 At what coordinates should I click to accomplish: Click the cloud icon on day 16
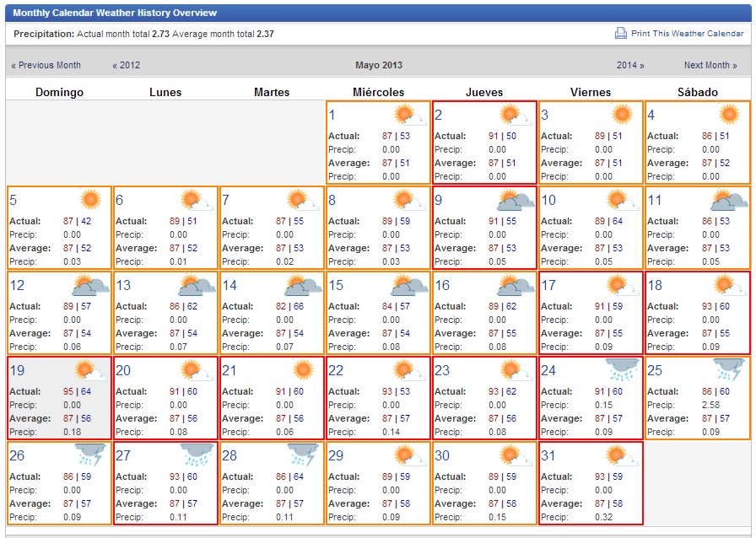(516, 285)
